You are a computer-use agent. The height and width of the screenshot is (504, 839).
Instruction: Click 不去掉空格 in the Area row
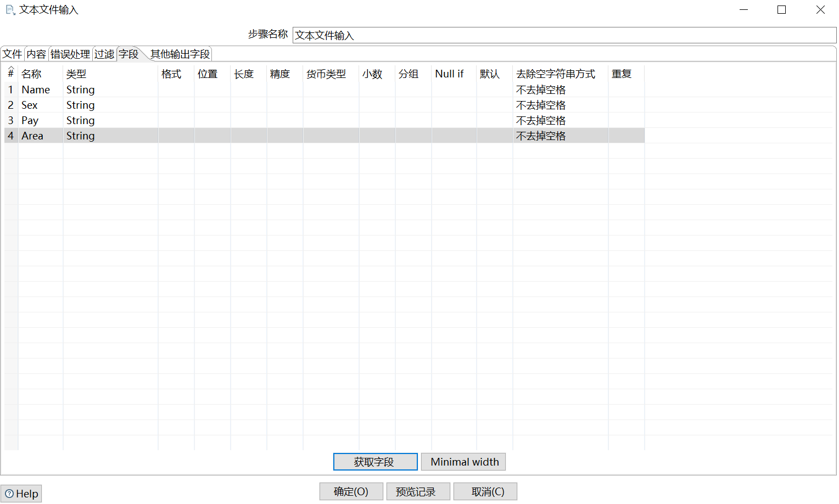pyautogui.click(x=561, y=136)
